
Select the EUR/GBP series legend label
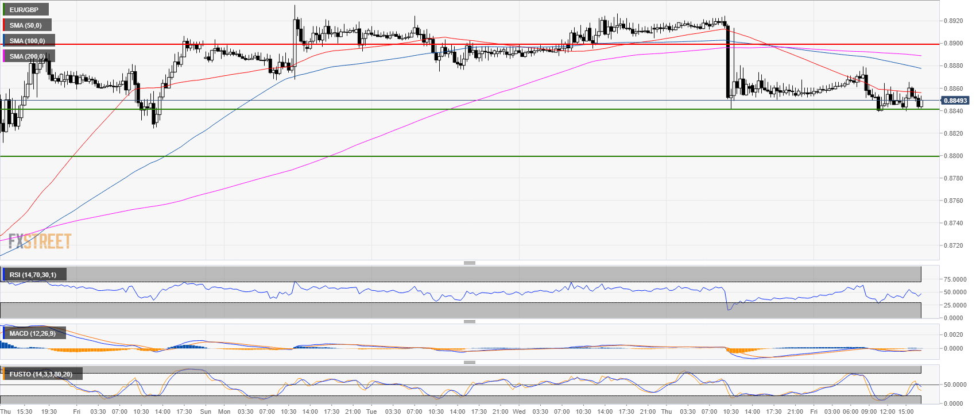point(24,10)
